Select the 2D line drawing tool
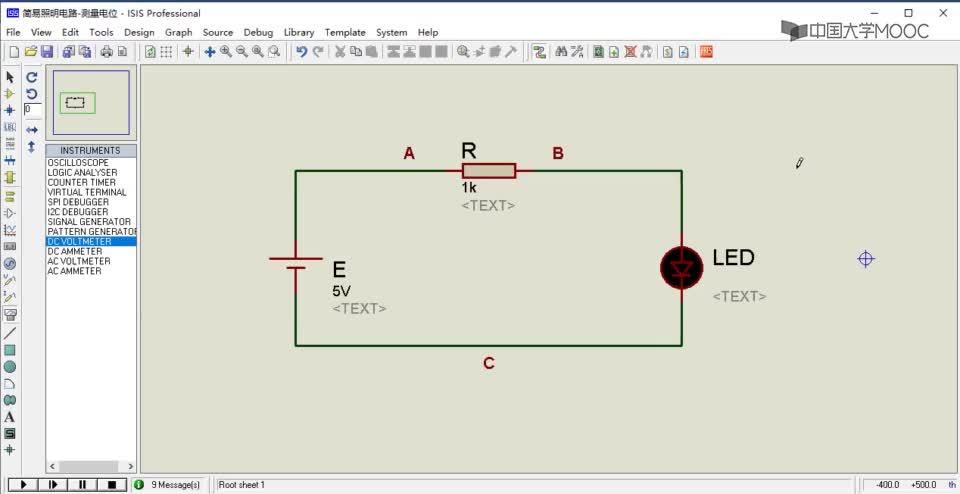960x494 pixels. coord(9,334)
